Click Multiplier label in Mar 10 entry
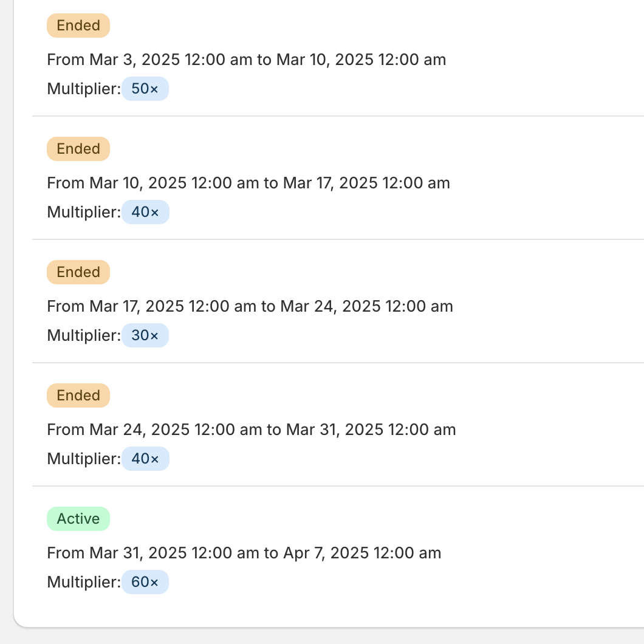This screenshot has height=644, width=644. tap(84, 213)
